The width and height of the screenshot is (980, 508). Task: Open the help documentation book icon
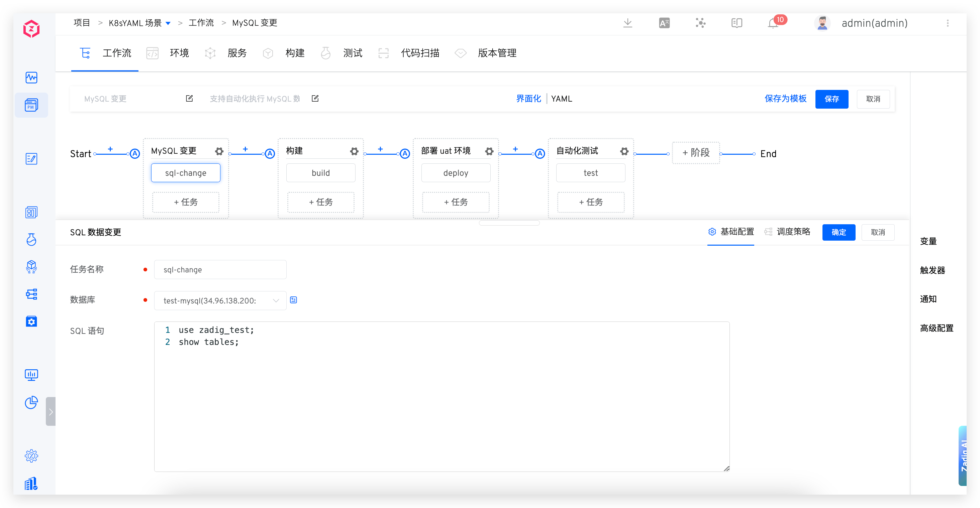click(737, 23)
